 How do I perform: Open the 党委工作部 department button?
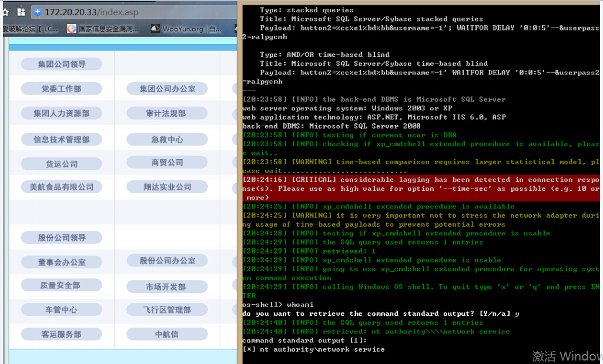pyautogui.click(x=62, y=89)
